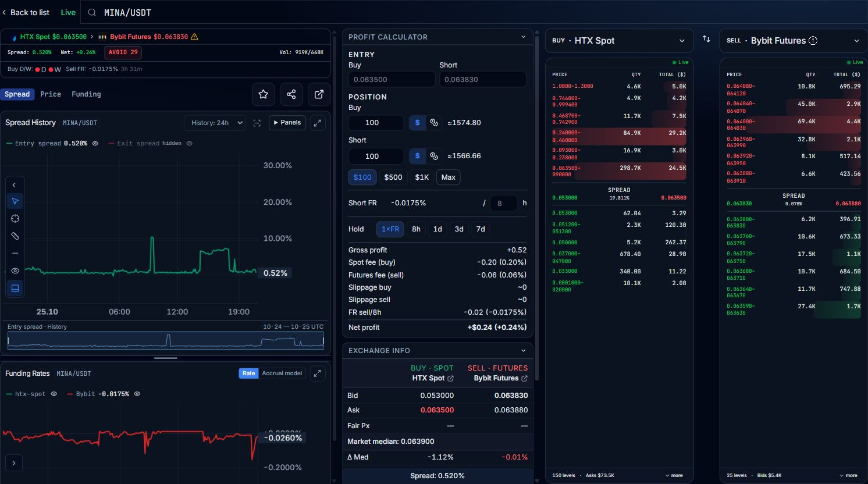This screenshot has height=484, width=868.
Task: Swap buy and sell exchanges arrows
Action: pos(706,39)
